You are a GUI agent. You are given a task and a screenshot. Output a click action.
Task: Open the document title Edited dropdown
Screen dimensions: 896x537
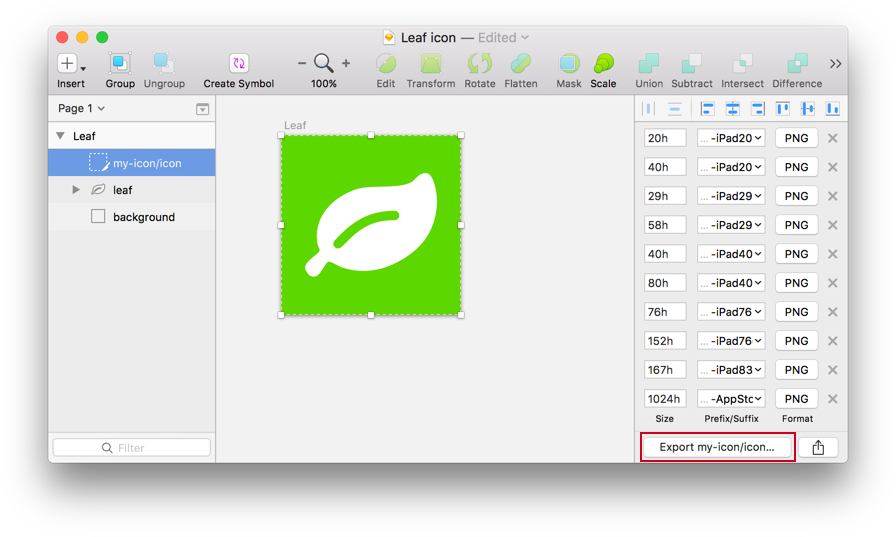(x=503, y=38)
